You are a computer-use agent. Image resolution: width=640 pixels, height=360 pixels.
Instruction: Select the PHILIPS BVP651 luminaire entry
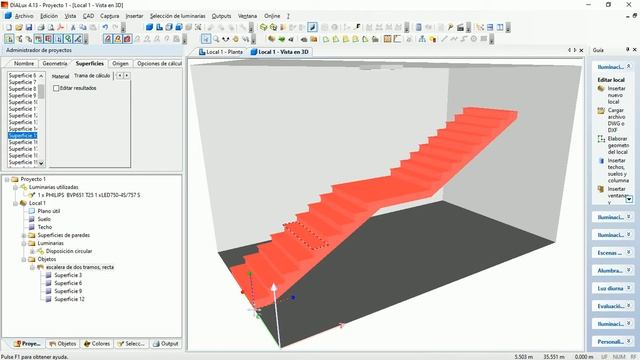tap(89, 195)
